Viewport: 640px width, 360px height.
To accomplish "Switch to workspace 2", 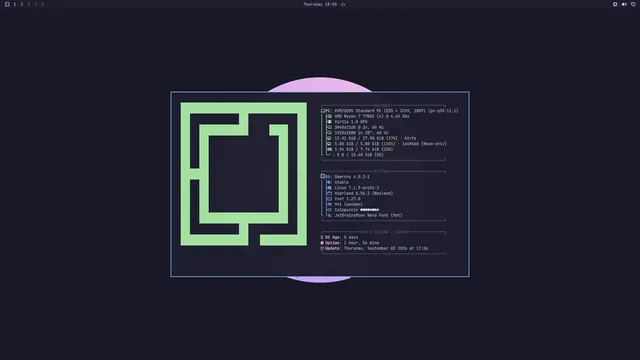I will click(22, 4).
